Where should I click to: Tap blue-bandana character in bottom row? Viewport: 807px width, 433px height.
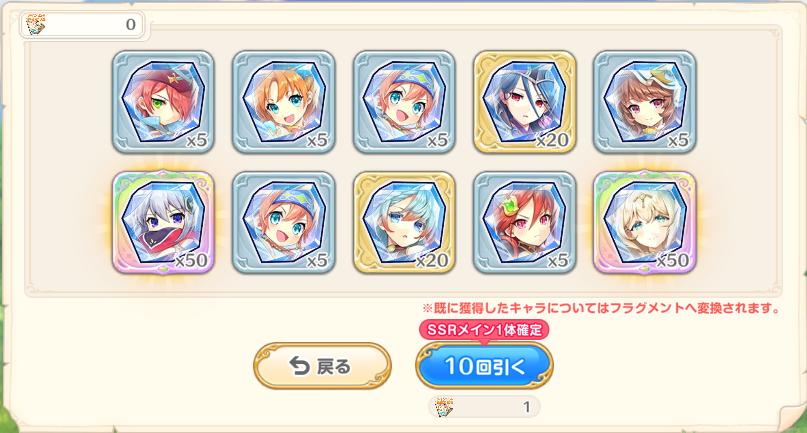[x=284, y=222]
